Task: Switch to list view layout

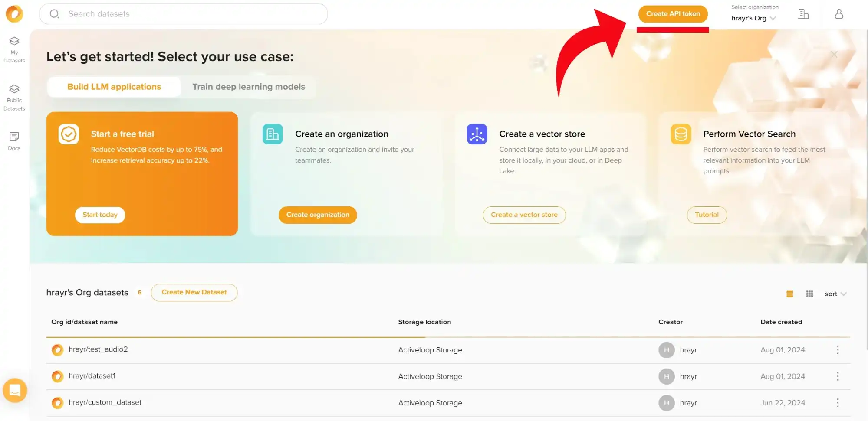Action: click(789, 294)
